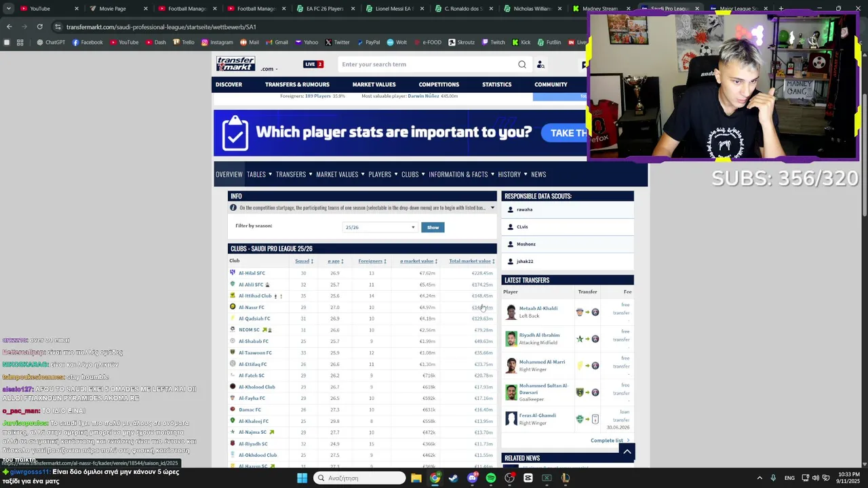Open data scout rawaha profile
The height and width of the screenshot is (488, 868).
524,209
